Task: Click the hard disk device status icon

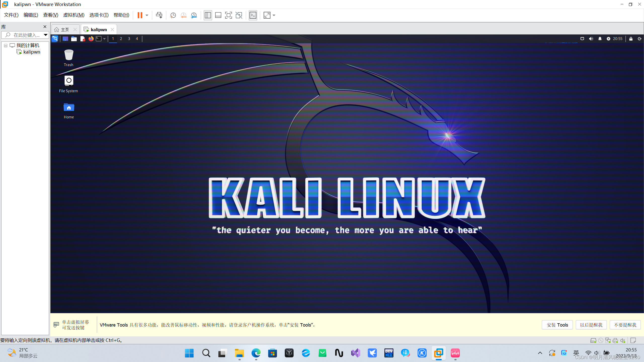Action: 593,340
